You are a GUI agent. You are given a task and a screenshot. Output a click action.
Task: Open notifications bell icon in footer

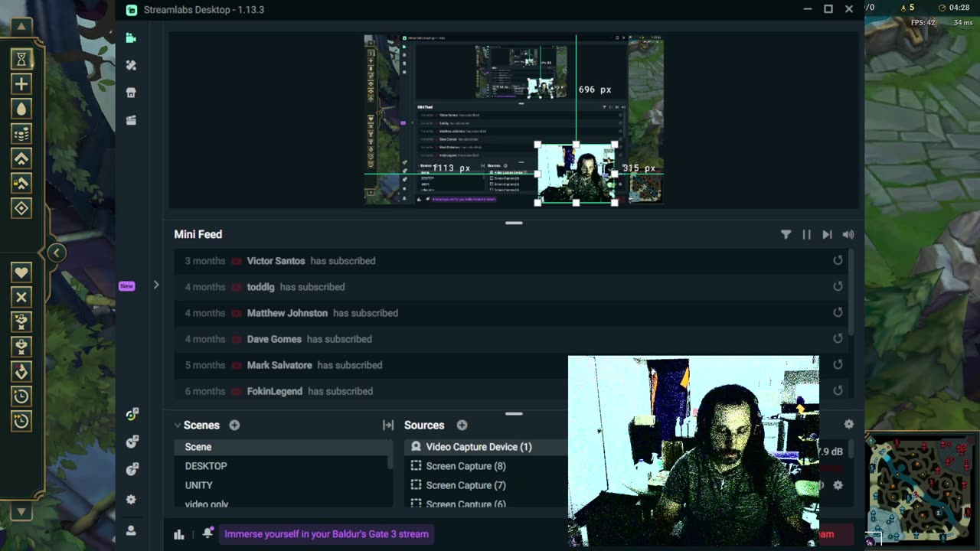[x=207, y=533]
